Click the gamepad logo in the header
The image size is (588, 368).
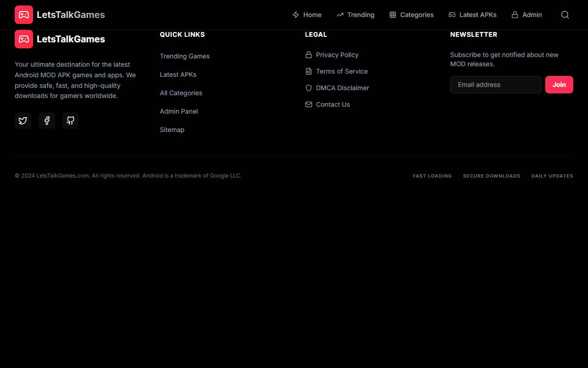click(x=24, y=15)
